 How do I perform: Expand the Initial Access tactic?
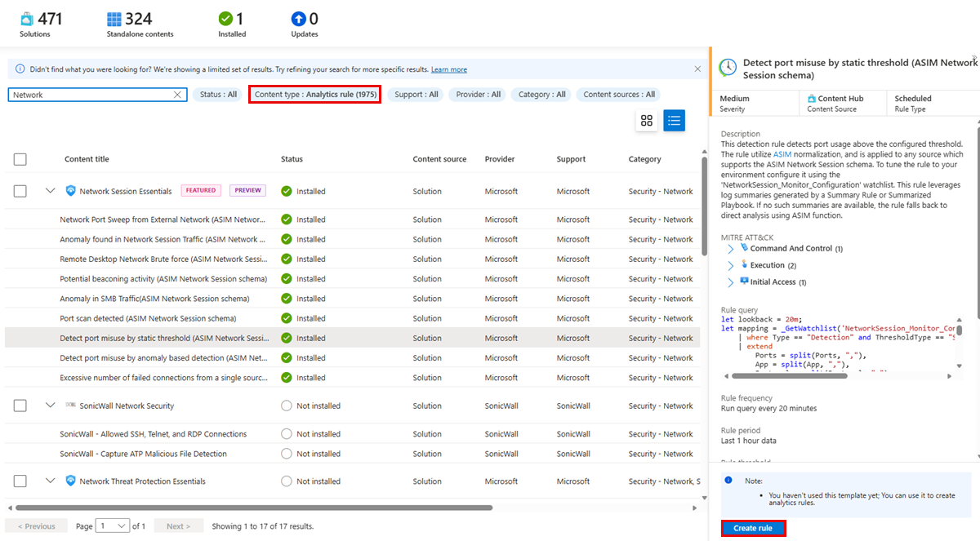730,282
